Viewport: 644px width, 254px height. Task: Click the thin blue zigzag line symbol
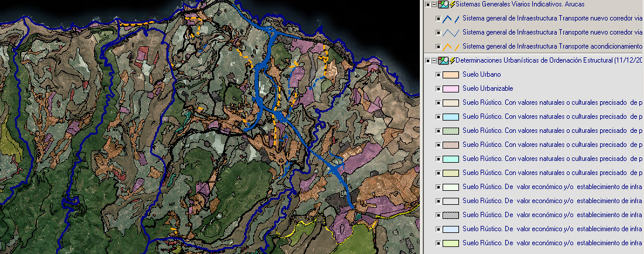tap(451, 32)
